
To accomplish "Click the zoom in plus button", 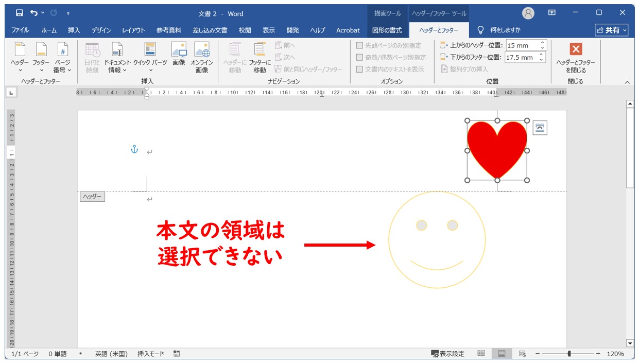I will [598, 354].
